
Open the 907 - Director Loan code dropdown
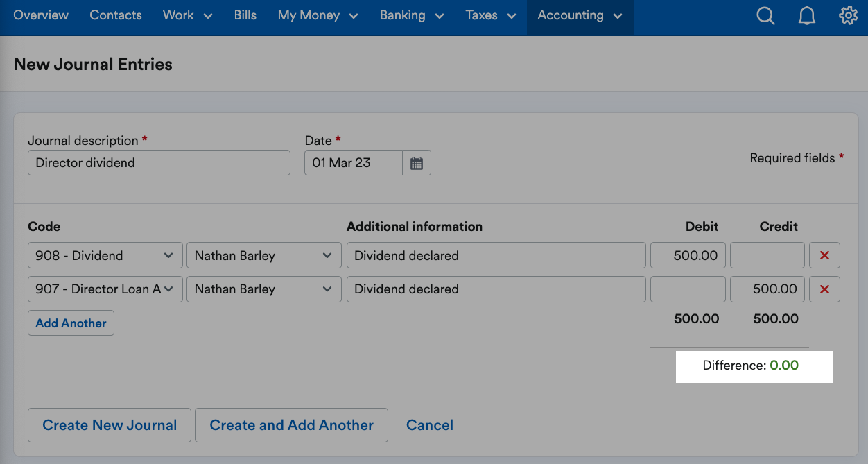point(105,289)
